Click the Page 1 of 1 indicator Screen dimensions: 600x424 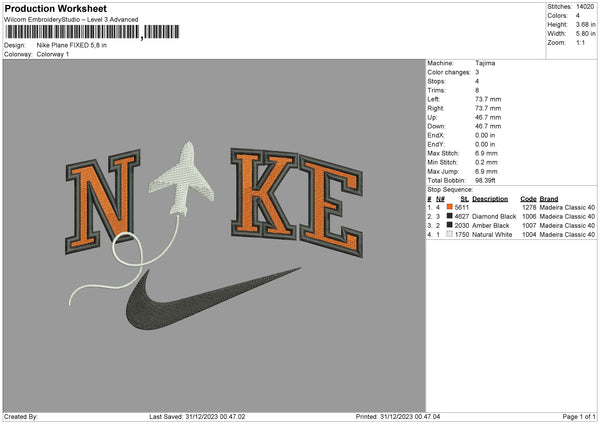579,416
